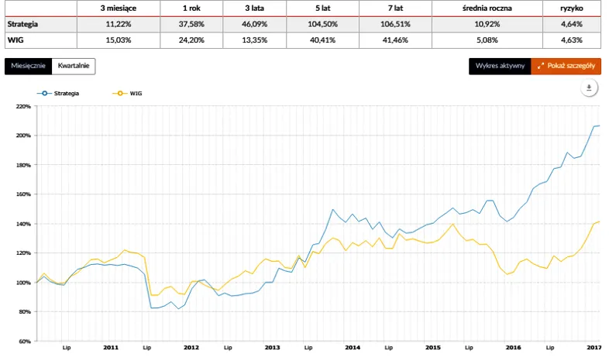This screenshot has height=364, width=609.
Task: Click the 3 lata column header
Action: pos(253,8)
